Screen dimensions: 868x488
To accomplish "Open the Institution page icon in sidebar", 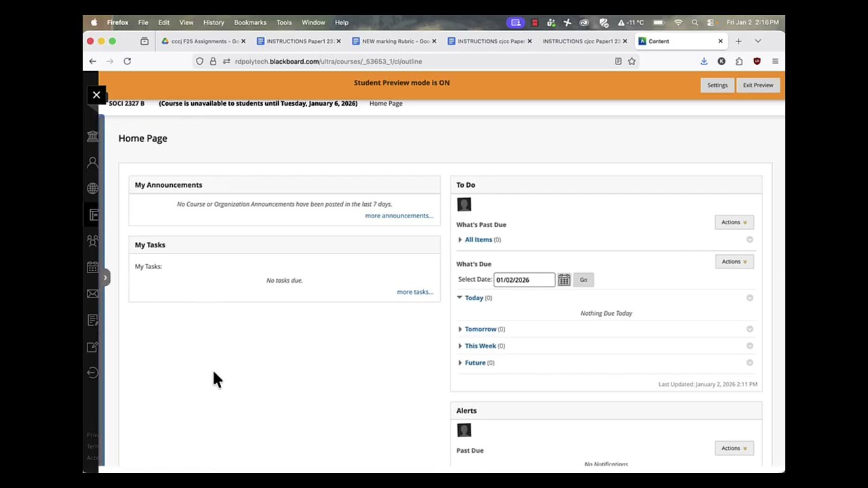I will pos(93,136).
